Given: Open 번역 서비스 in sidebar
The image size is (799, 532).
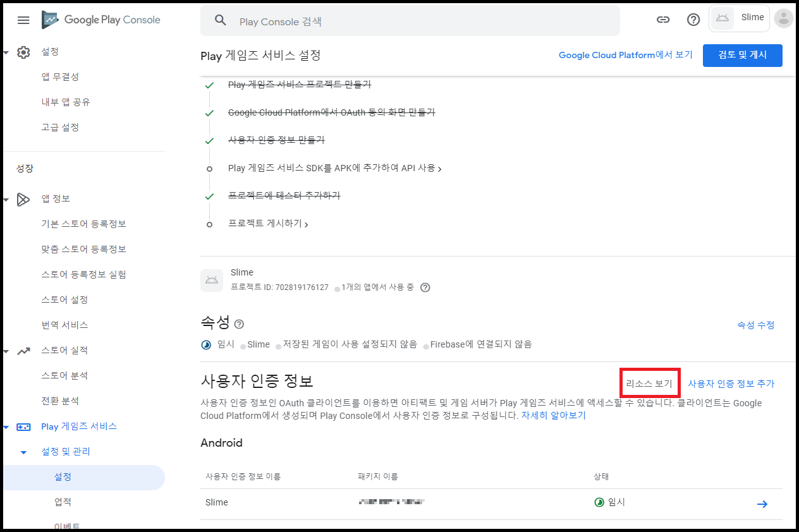Looking at the screenshot, I should (x=64, y=325).
